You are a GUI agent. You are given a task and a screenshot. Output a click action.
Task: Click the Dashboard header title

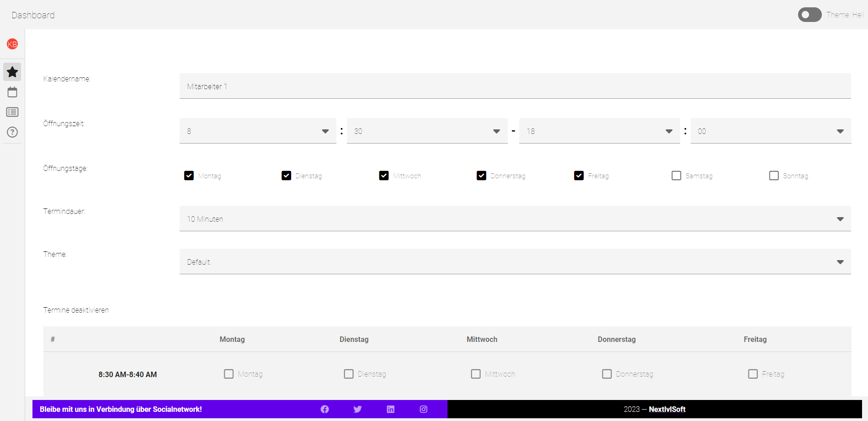[33, 15]
